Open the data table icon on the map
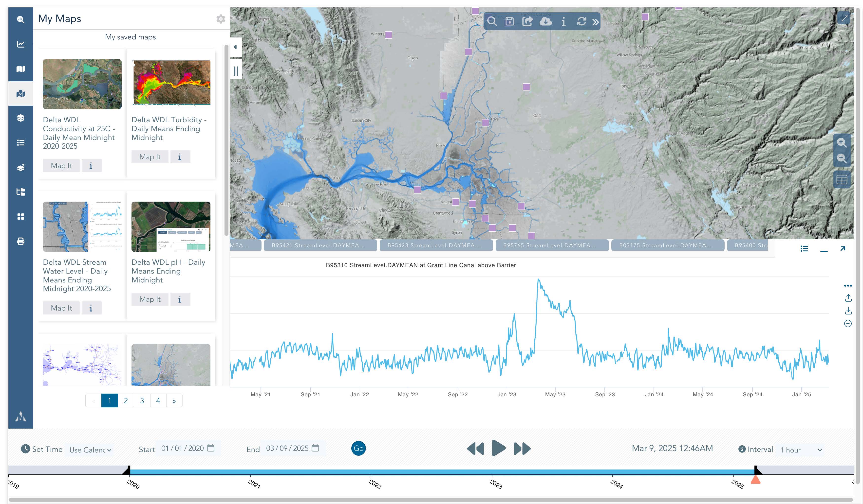Screen dimensions: 863x504 842,180
